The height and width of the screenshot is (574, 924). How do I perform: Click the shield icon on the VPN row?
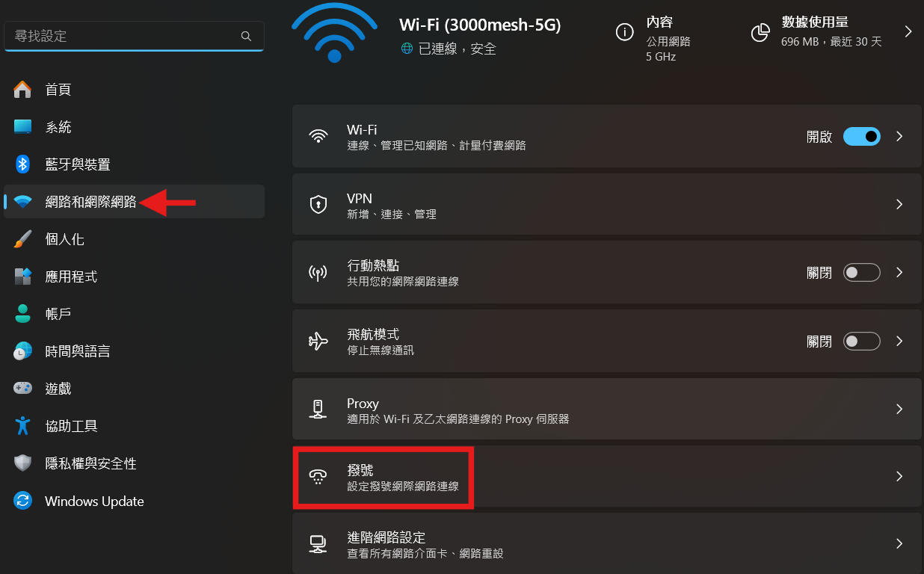pyautogui.click(x=318, y=205)
